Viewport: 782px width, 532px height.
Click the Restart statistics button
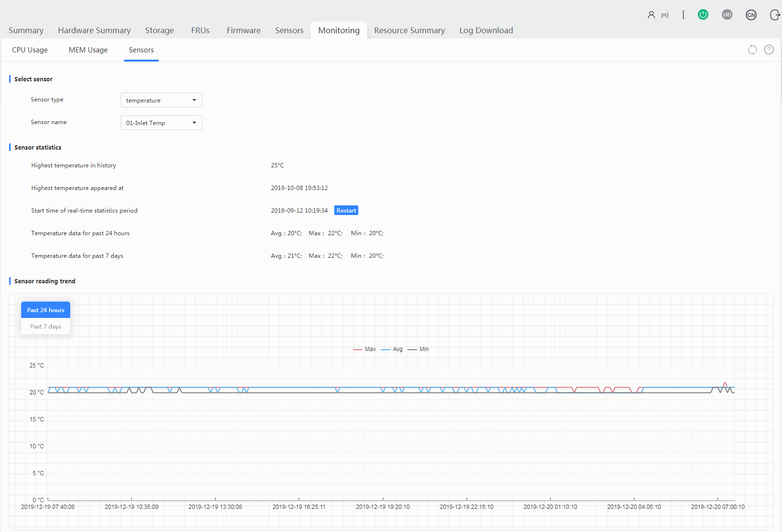coord(346,211)
